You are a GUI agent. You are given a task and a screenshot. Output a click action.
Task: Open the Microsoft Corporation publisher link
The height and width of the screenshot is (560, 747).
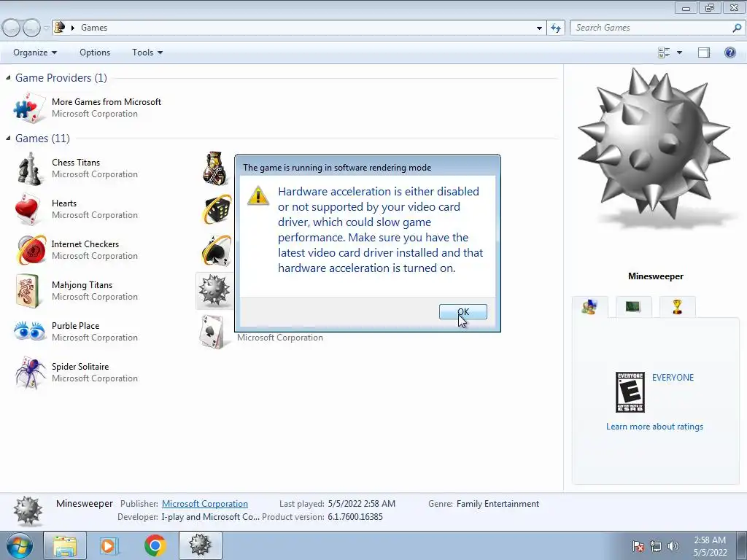205,504
